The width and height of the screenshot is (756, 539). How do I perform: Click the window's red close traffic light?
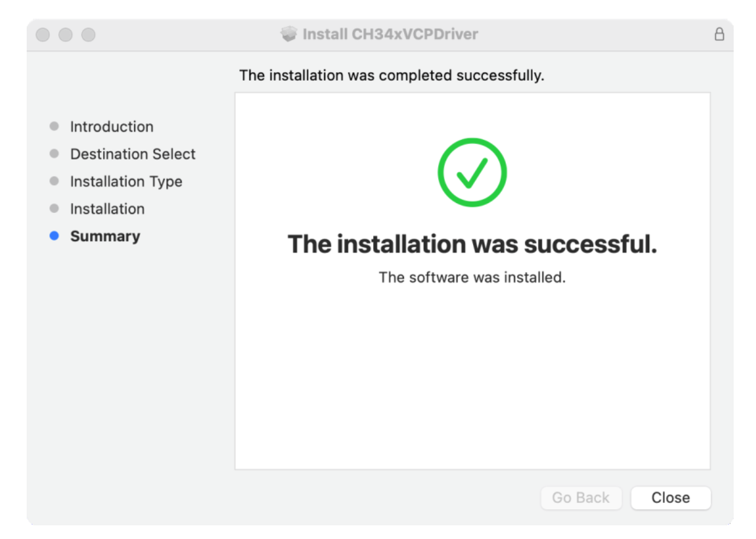pos(43,35)
